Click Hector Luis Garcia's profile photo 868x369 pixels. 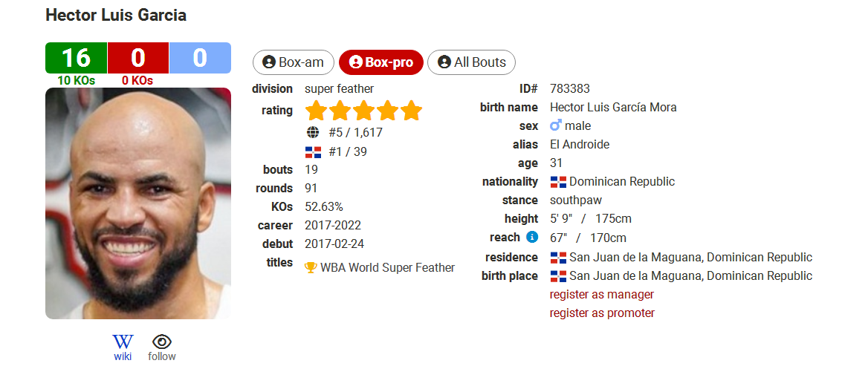coord(137,203)
